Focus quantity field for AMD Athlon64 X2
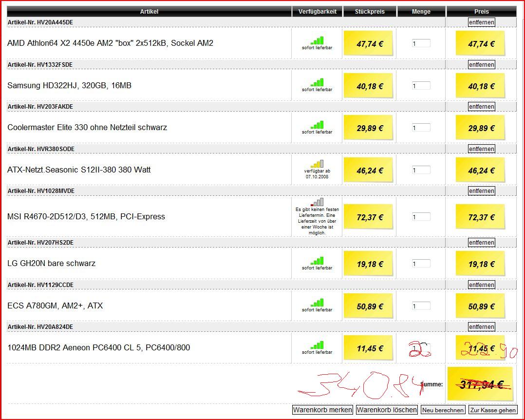The image size is (525, 420). (x=421, y=43)
